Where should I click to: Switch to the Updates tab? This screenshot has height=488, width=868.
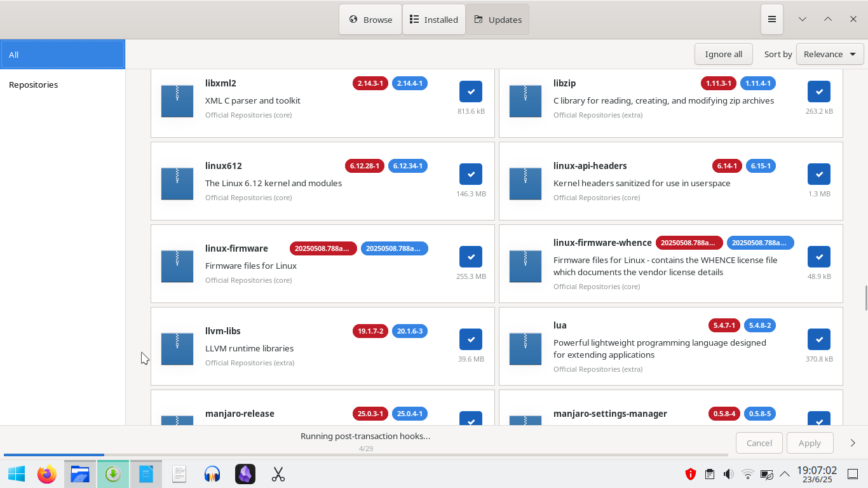(x=498, y=20)
